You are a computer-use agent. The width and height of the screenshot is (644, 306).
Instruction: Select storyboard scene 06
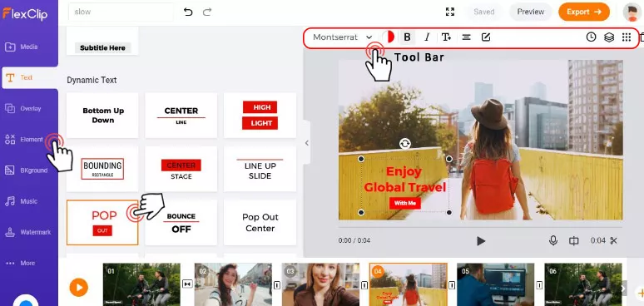(583, 284)
